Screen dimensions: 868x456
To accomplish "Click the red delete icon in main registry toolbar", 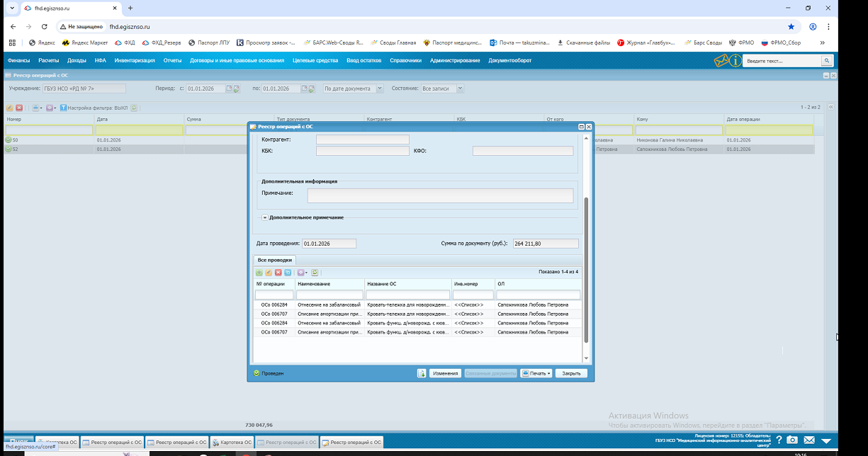I will pyautogui.click(x=19, y=108).
